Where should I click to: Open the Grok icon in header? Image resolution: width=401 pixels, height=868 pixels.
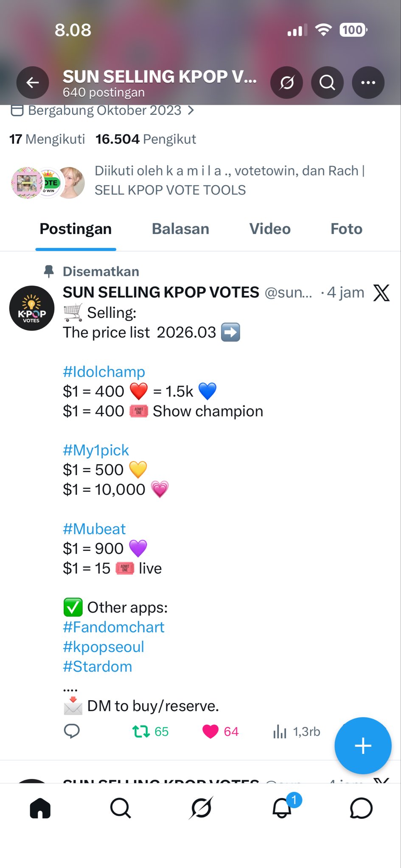[286, 83]
